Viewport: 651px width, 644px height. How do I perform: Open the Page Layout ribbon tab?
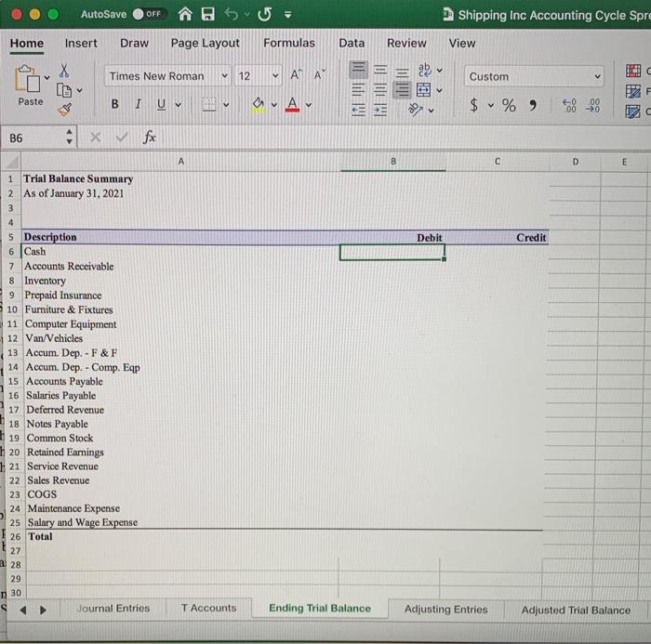(206, 43)
